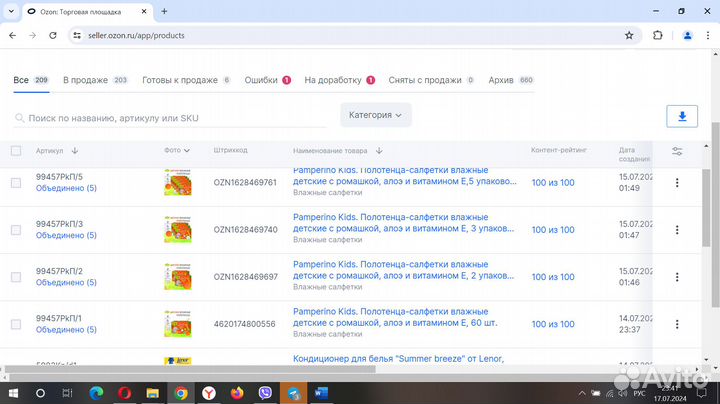Open Firefox from taskbar

237,393
